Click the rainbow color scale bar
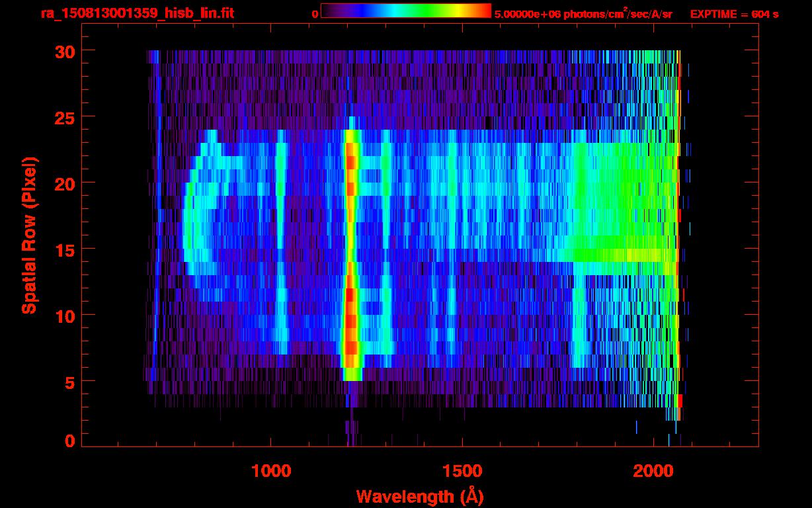This screenshot has height=508, width=812. tap(406, 11)
